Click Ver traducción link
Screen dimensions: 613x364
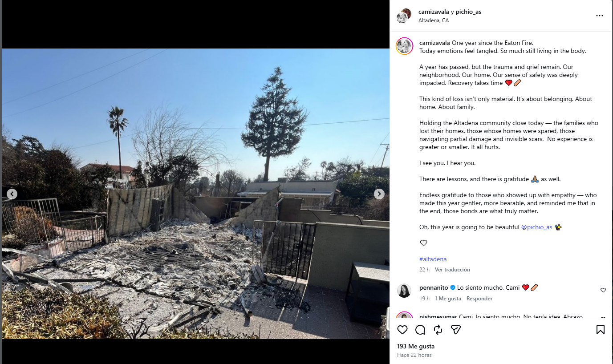coord(452,270)
